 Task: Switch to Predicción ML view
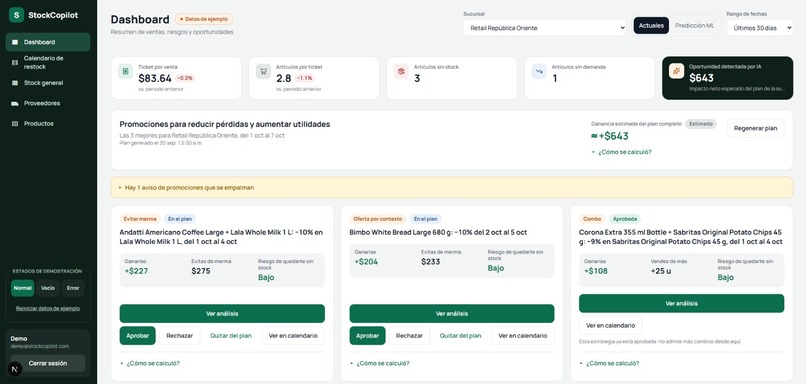(694, 26)
